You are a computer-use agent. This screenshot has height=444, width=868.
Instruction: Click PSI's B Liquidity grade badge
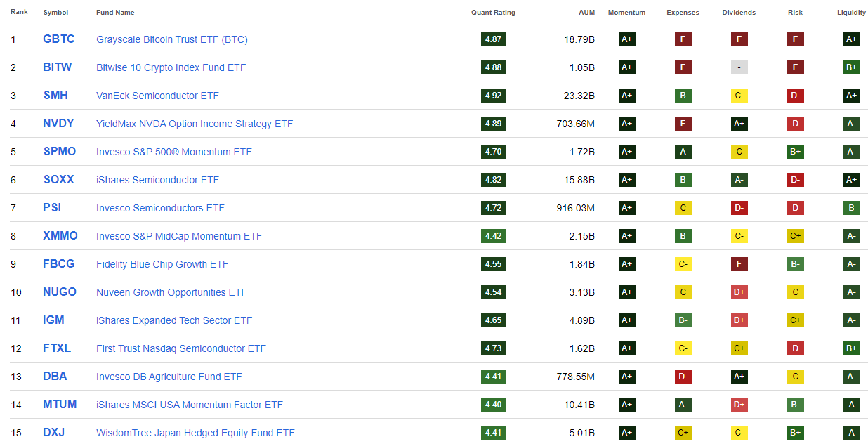pyautogui.click(x=851, y=208)
